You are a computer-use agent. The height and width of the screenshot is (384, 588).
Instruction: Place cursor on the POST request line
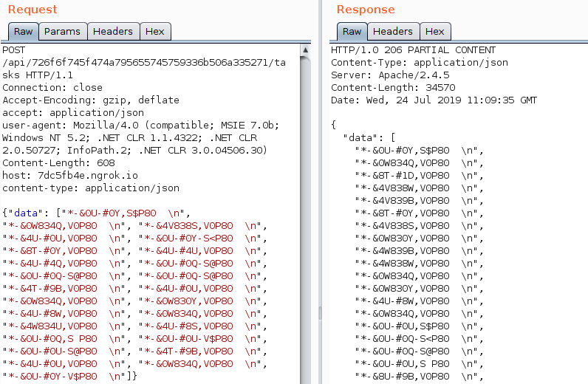13,50
